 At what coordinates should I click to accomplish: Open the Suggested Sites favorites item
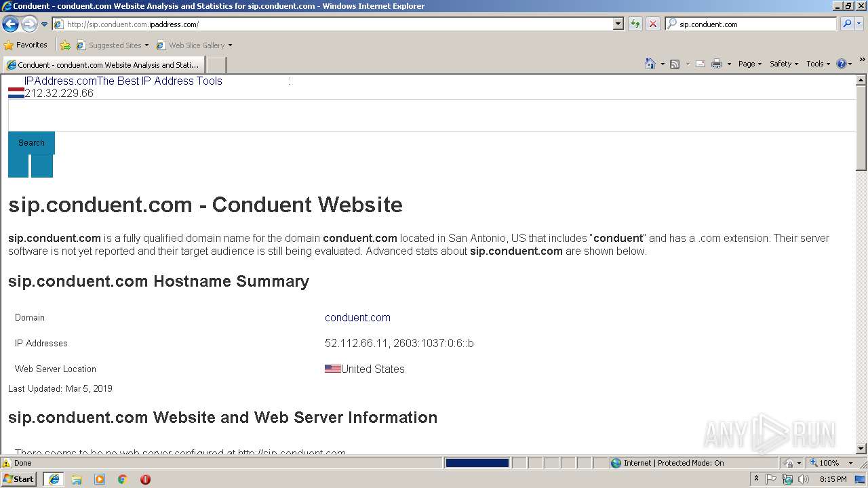tap(112, 45)
